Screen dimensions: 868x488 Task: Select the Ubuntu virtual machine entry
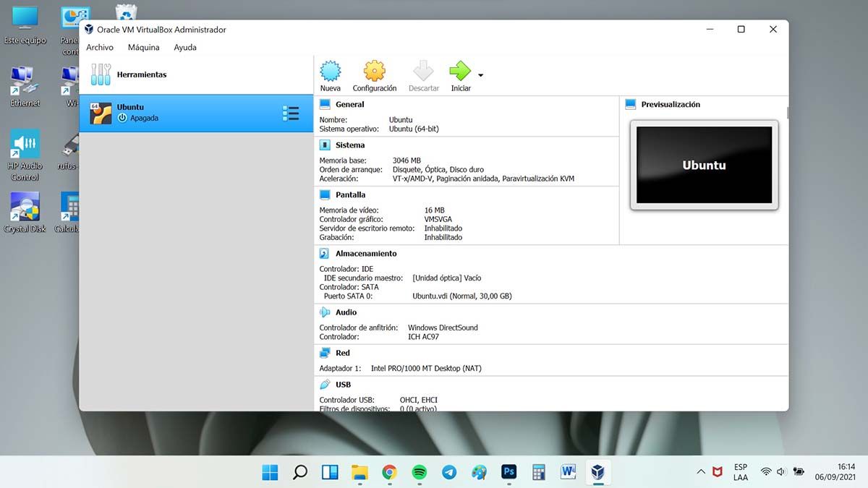point(181,113)
